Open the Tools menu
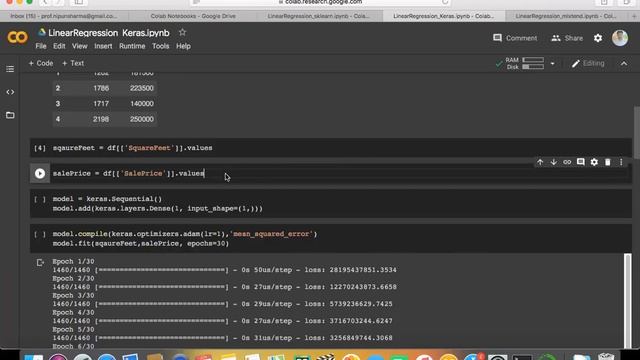Image resolution: width=640 pixels, height=360 pixels. coord(160,46)
